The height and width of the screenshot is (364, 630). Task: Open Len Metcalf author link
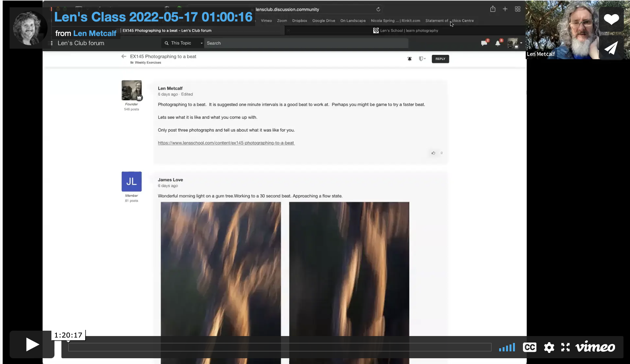click(95, 33)
